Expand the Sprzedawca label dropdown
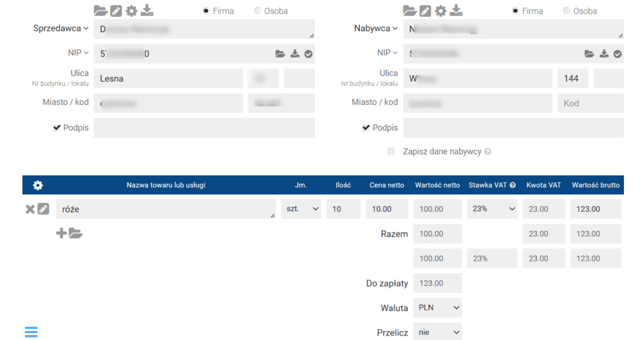The image size is (644, 340). pos(61,28)
